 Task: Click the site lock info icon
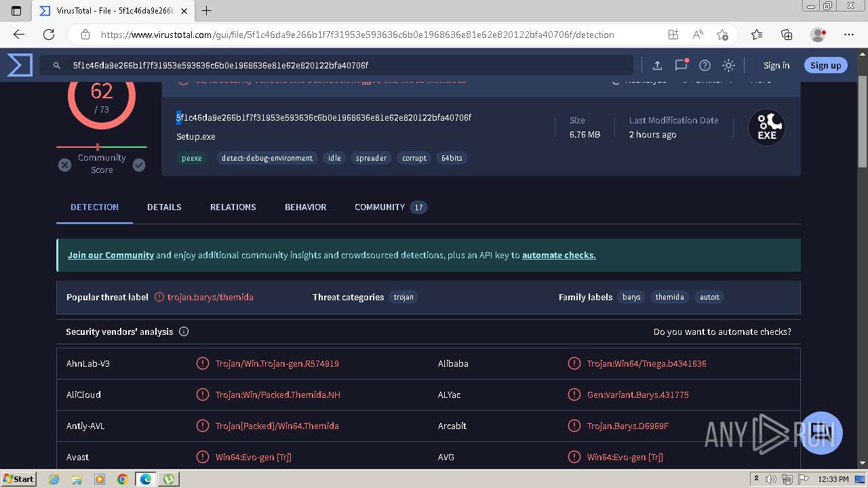85,35
